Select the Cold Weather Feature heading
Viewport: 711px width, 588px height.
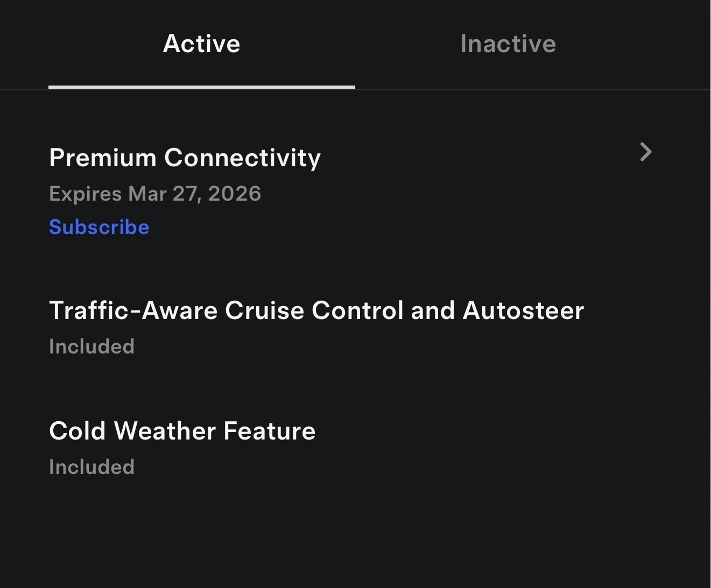coord(182,431)
